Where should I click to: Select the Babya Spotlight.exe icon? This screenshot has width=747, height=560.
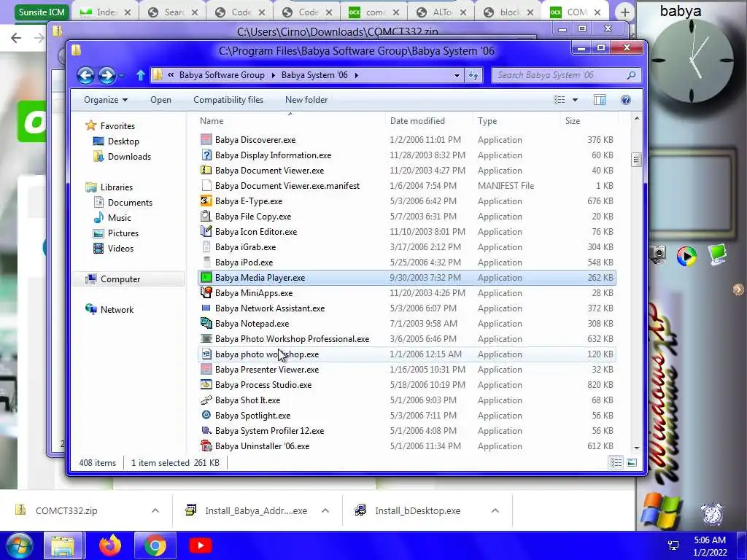(x=206, y=415)
